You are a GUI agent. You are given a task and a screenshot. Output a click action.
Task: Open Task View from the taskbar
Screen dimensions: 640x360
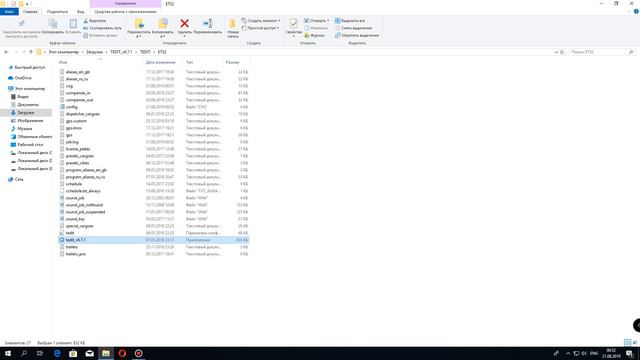[x=40, y=353]
